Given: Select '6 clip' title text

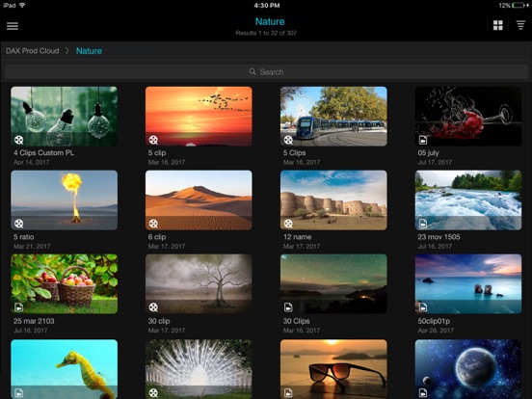Looking at the screenshot, I should (157, 237).
